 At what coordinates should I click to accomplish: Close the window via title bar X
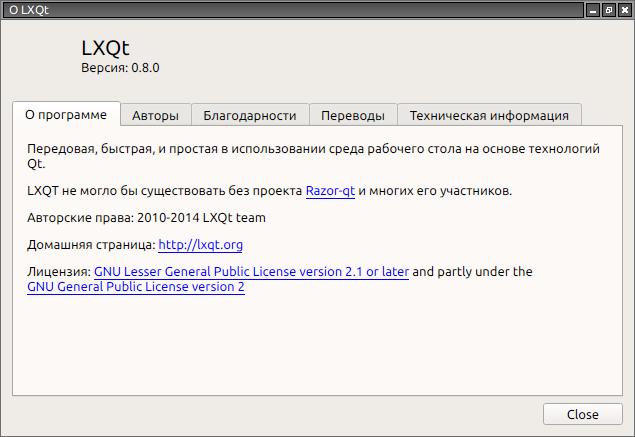(625, 10)
